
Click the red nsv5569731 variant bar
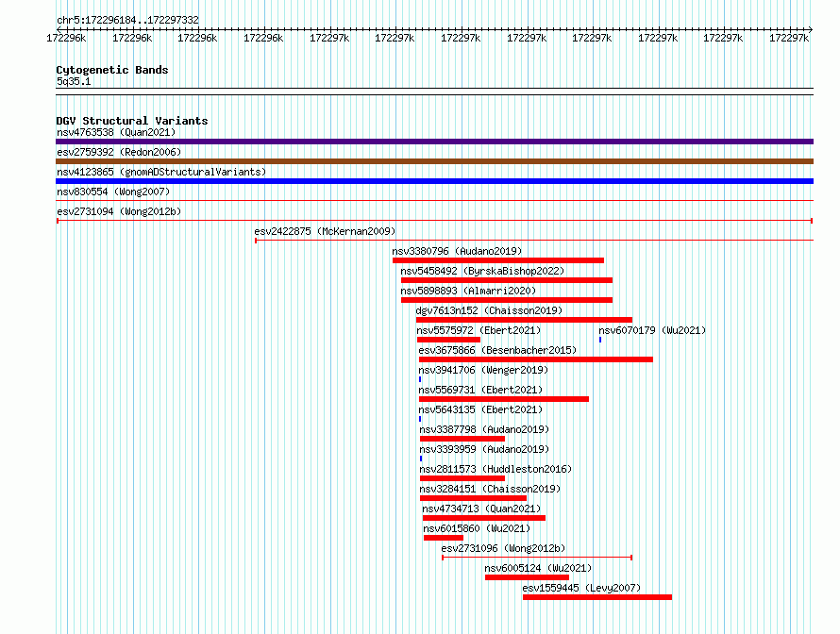point(504,399)
